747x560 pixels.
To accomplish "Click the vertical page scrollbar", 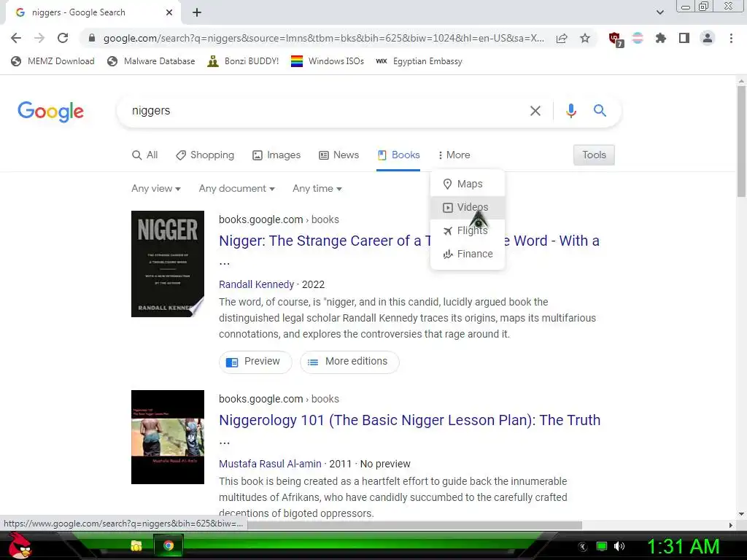I will (x=741, y=141).
